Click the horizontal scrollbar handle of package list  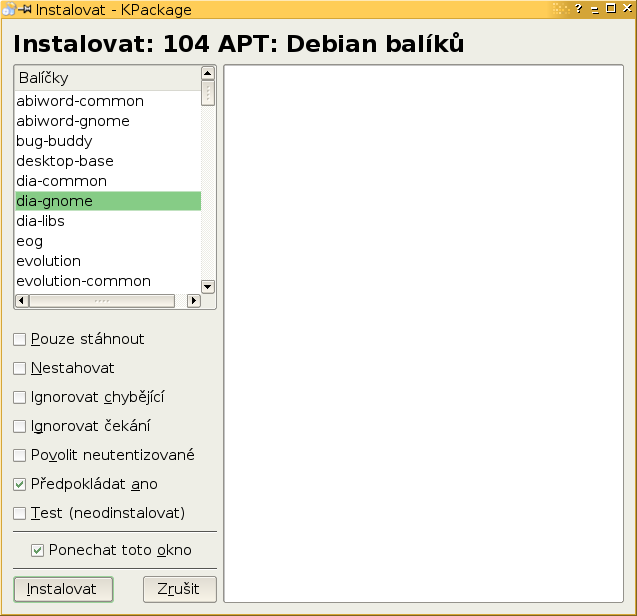102,301
